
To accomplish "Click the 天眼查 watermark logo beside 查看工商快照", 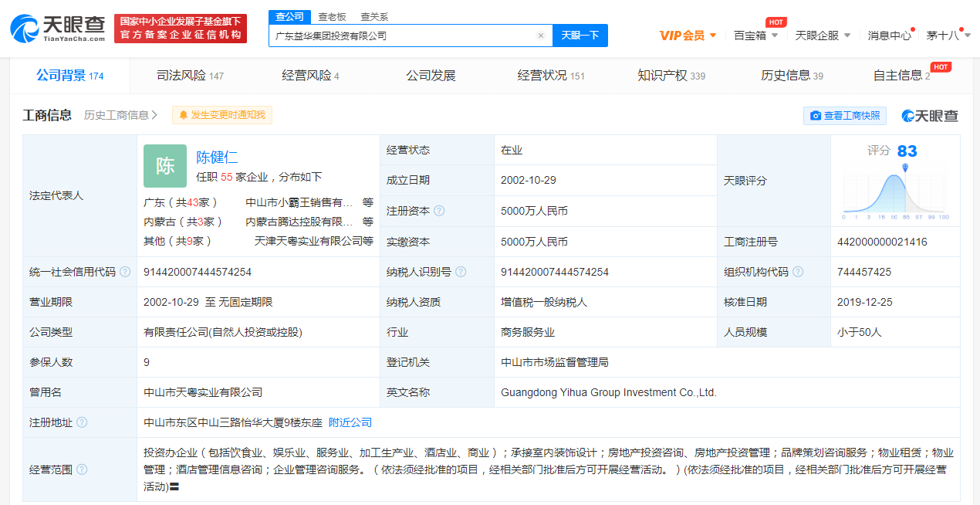I will point(930,116).
